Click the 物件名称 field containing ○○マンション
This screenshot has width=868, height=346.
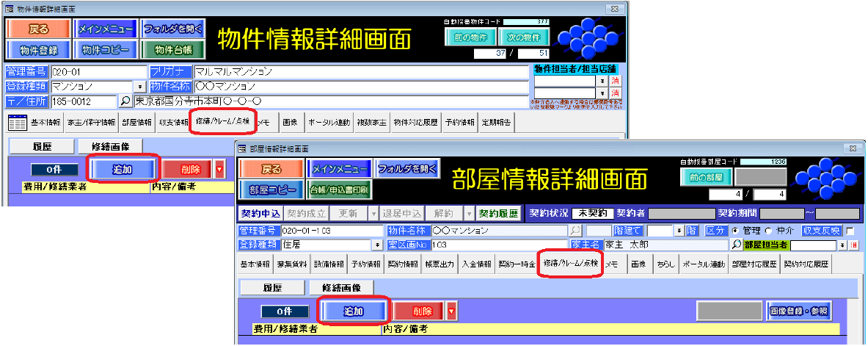360,87
